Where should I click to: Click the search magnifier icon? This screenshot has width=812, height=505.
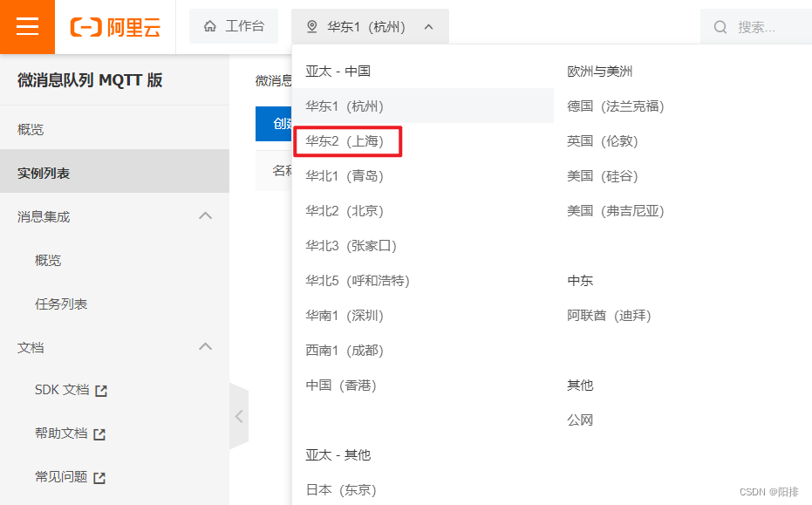tap(719, 26)
